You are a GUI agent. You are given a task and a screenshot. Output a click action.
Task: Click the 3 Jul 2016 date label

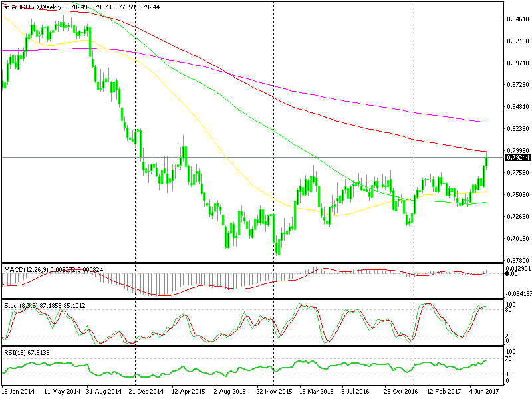click(356, 392)
